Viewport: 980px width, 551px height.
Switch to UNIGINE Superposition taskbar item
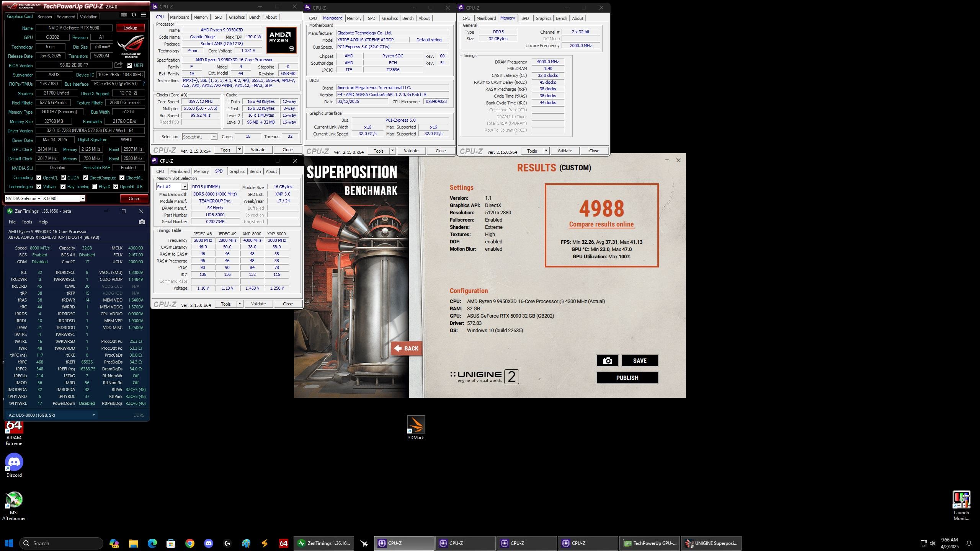coord(711,543)
